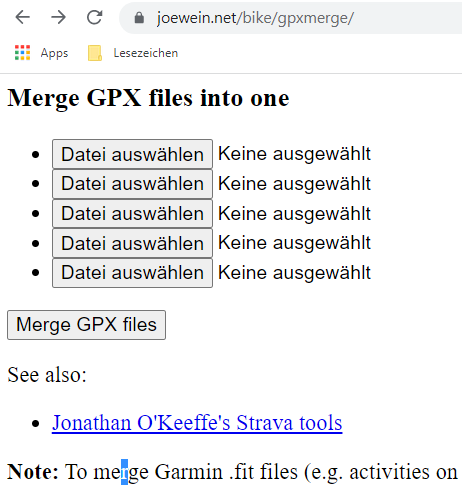Click the browser forward arrow

[58, 17]
